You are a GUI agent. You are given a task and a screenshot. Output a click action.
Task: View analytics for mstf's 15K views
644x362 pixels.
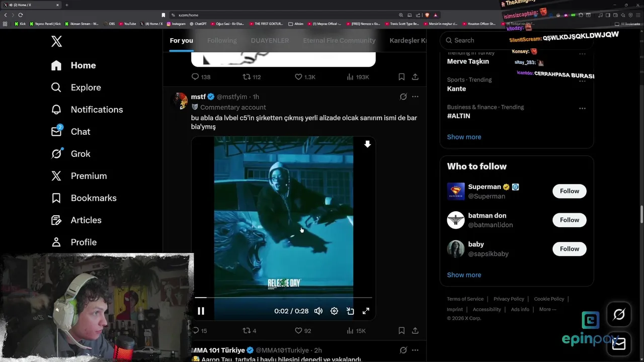pos(356,331)
